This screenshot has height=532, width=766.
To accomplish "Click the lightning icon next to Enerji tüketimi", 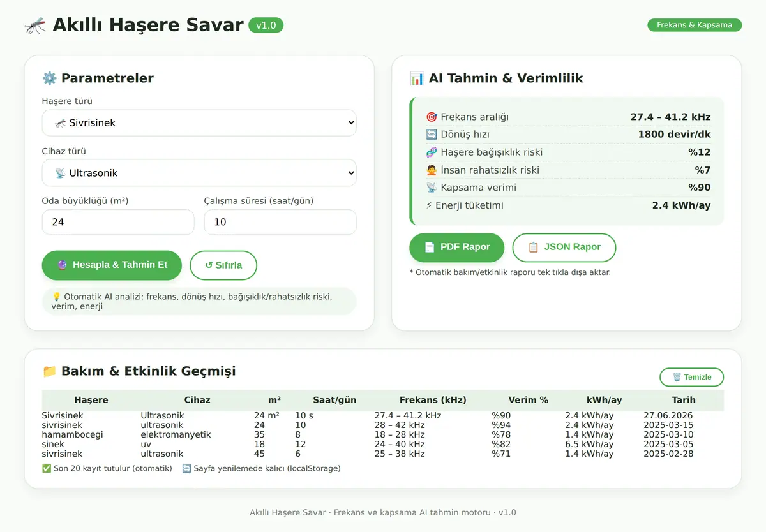I will point(430,205).
